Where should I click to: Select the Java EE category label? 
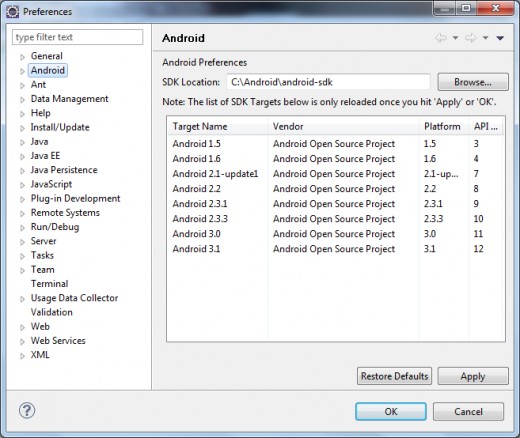pyautogui.click(x=45, y=156)
